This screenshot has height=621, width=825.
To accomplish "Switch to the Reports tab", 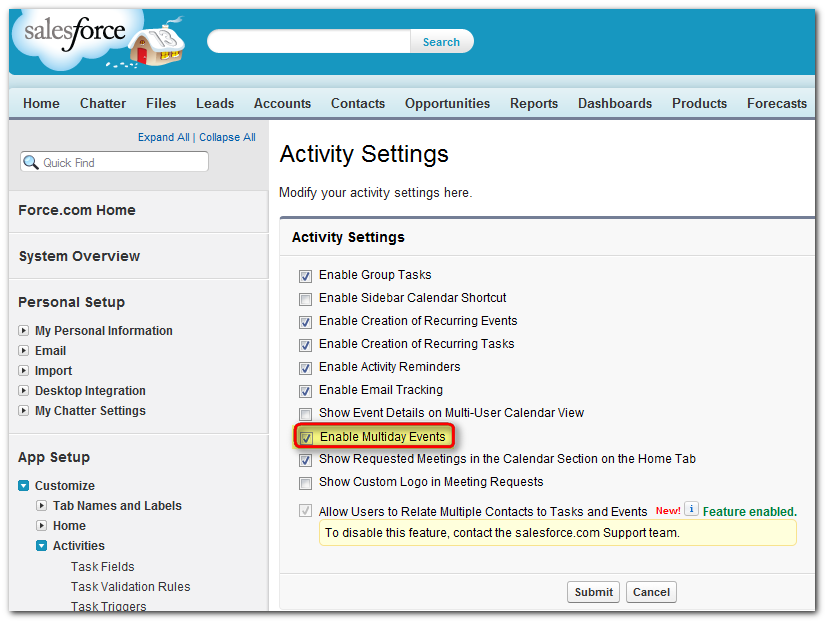I will pyautogui.click(x=534, y=103).
